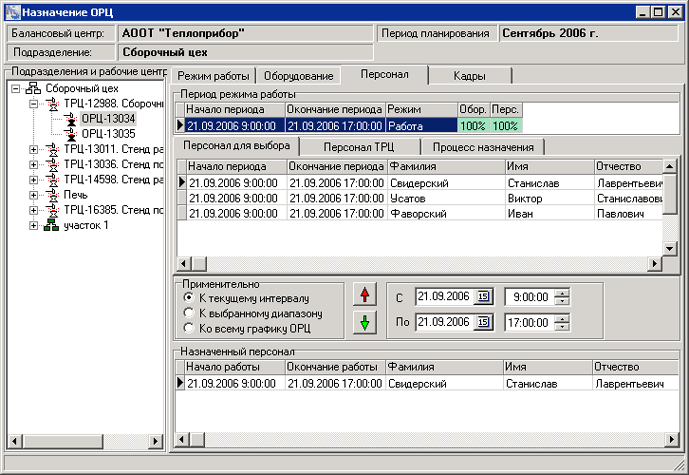Click the Печь node icon
Image resolution: width=689 pixels, height=475 pixels.
click(x=53, y=195)
